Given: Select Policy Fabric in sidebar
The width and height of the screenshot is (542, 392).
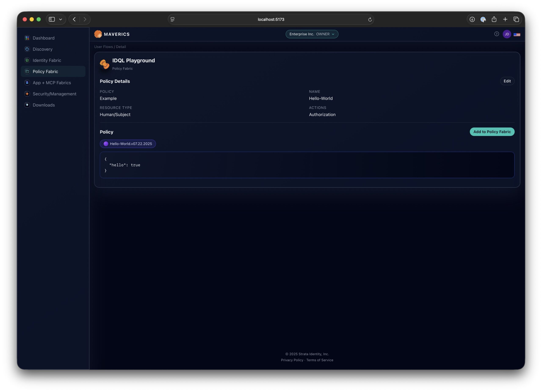Looking at the screenshot, I should pos(45,72).
